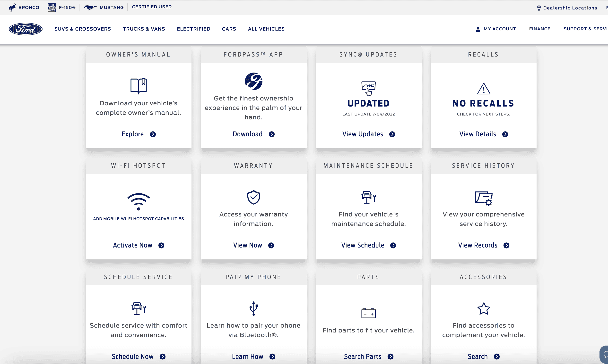The image size is (608, 364).
Task: Open the Trucks & Vans menu
Action: point(144,29)
